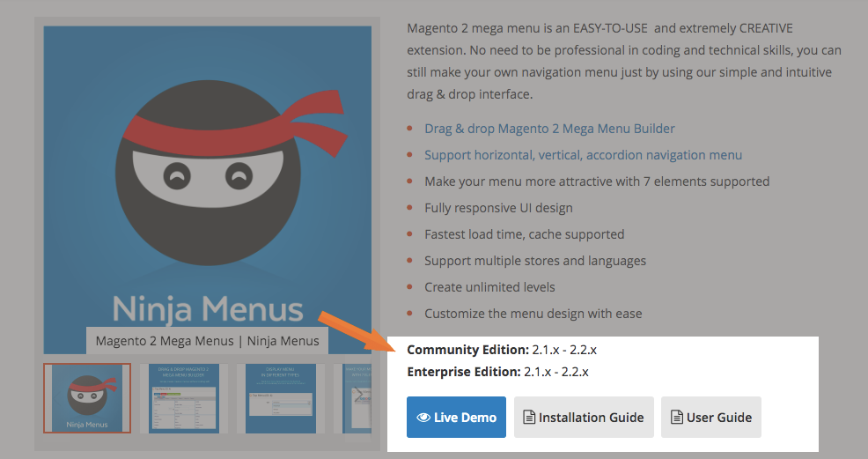Open the User Guide button
The width and height of the screenshot is (868, 459).
coord(710,418)
